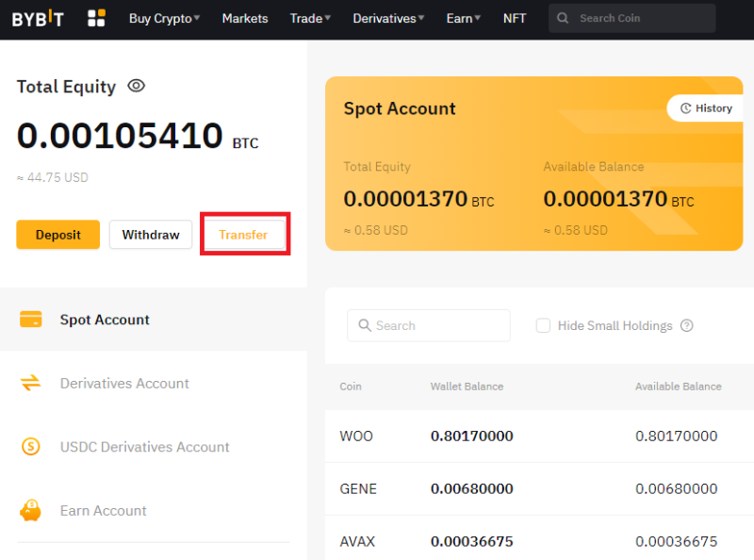Open the Spot Account History

[705, 108]
